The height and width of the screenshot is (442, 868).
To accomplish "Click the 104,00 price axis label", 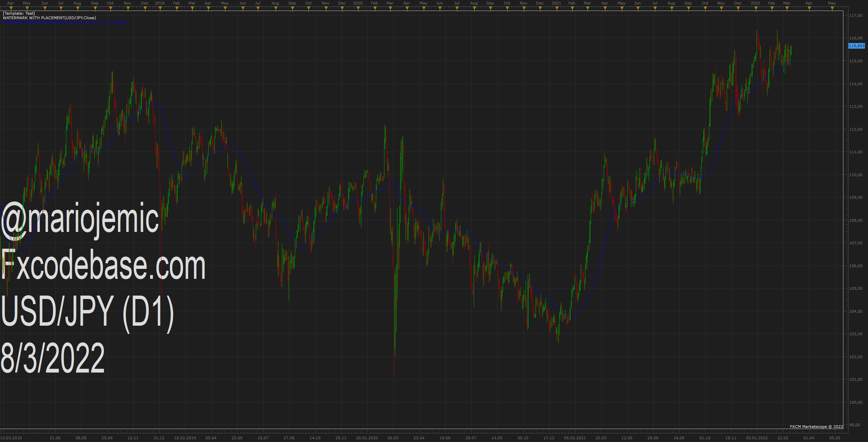I will pyautogui.click(x=856, y=311).
